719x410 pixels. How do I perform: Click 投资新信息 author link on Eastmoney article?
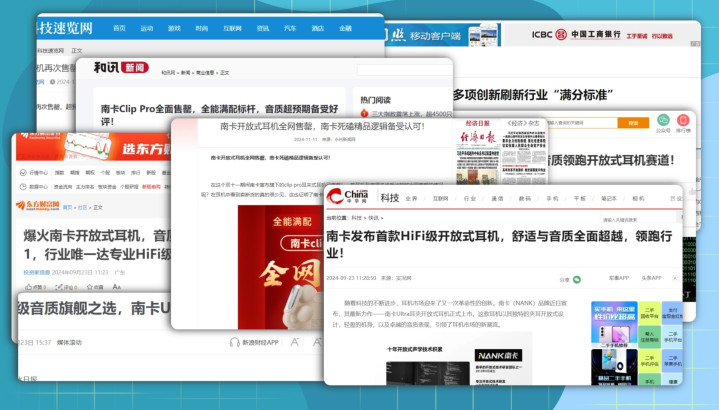coord(37,272)
